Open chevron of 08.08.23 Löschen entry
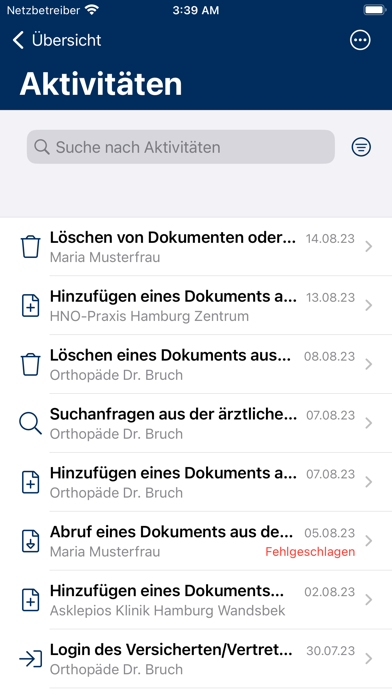 [x=368, y=364]
